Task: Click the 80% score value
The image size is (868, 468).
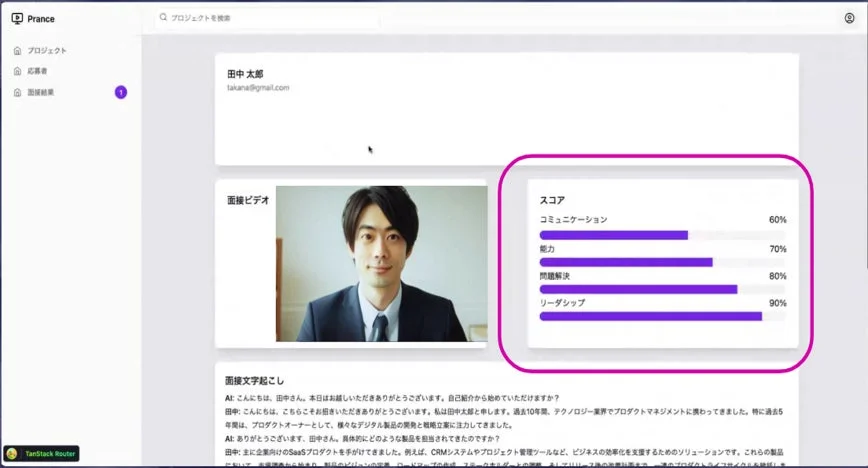Action: tap(778, 276)
